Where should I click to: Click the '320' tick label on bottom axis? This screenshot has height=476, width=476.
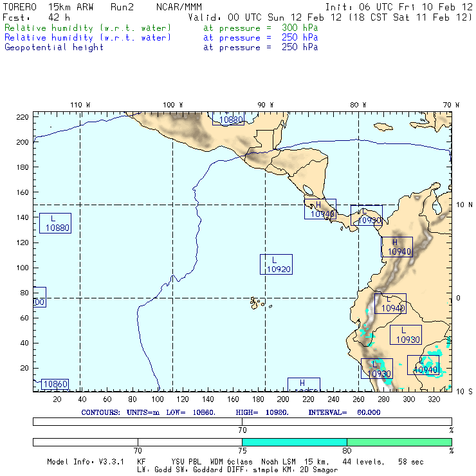[x=434, y=399]
